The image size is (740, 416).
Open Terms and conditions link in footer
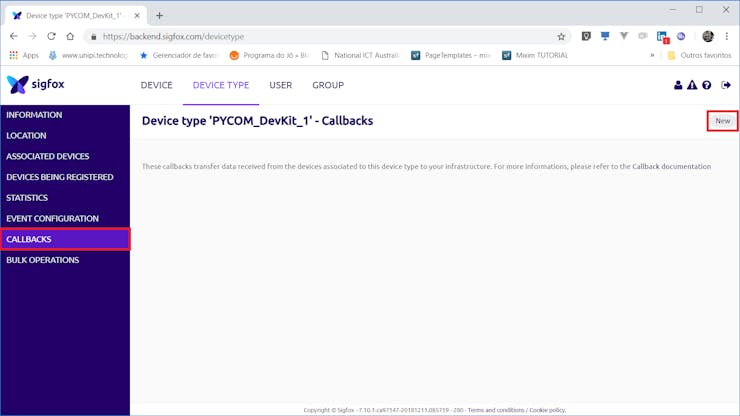pyautogui.click(x=496, y=410)
